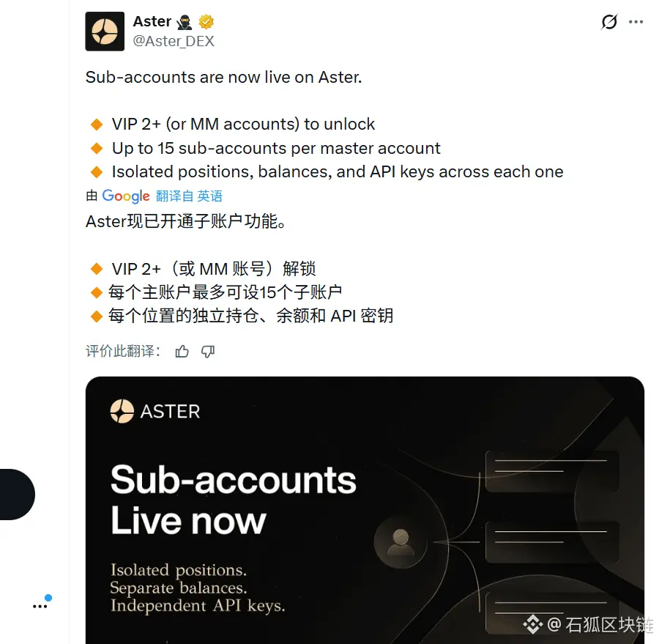
Task: Open the post's more options ellipsis
Action: [636, 22]
